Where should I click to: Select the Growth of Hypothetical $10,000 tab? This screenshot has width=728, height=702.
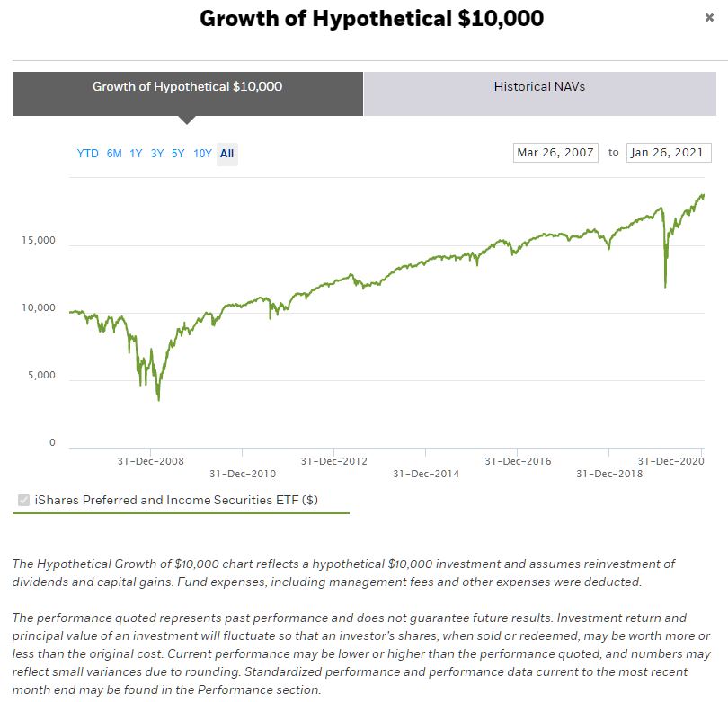[188, 93]
